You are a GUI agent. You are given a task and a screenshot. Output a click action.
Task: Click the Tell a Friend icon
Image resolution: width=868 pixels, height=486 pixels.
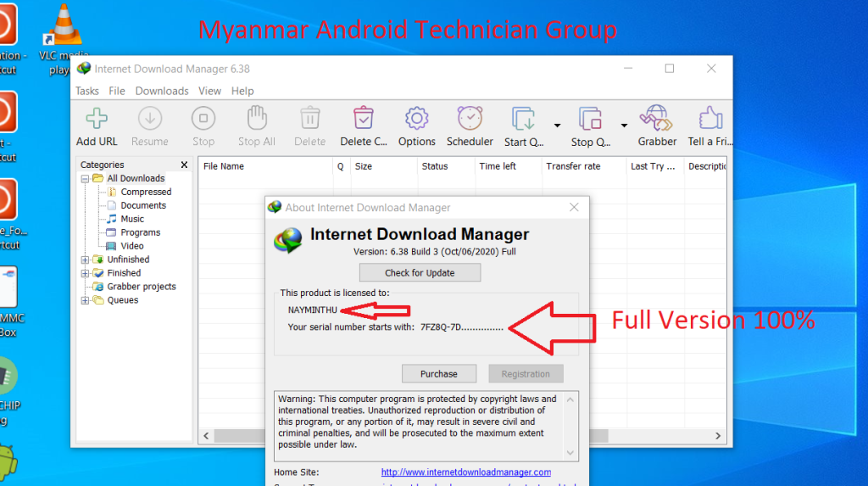[710, 118]
